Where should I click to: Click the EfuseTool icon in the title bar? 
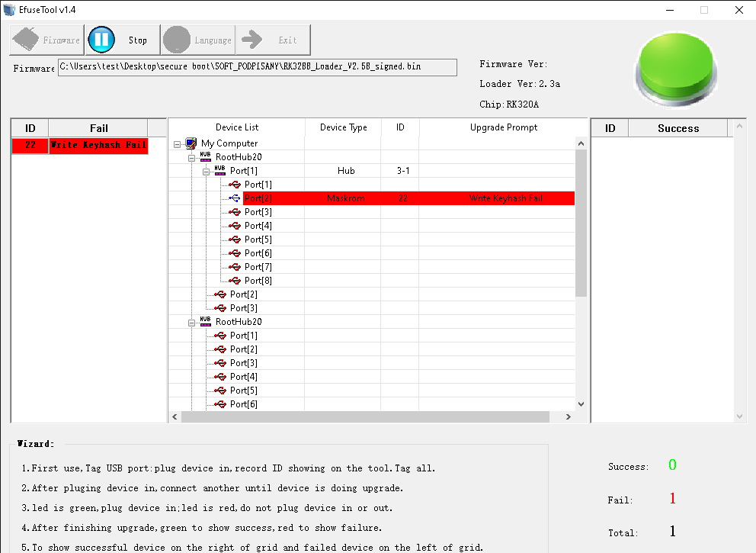(8, 10)
